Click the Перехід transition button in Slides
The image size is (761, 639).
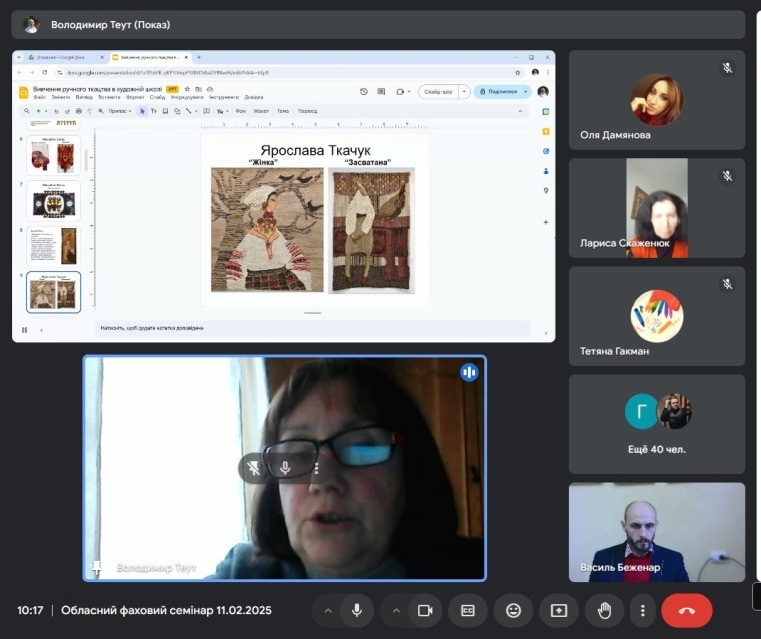pos(307,111)
